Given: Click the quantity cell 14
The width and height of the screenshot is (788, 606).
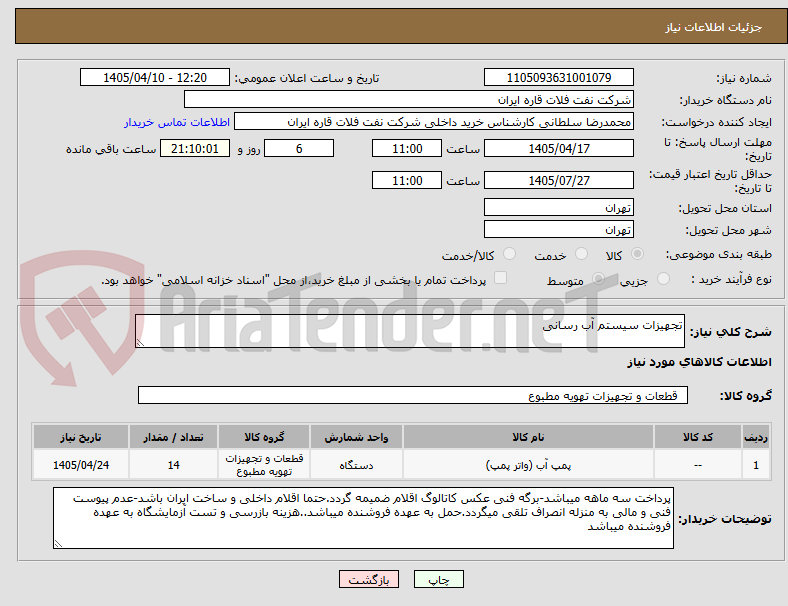Looking at the screenshot, I should (173, 465).
